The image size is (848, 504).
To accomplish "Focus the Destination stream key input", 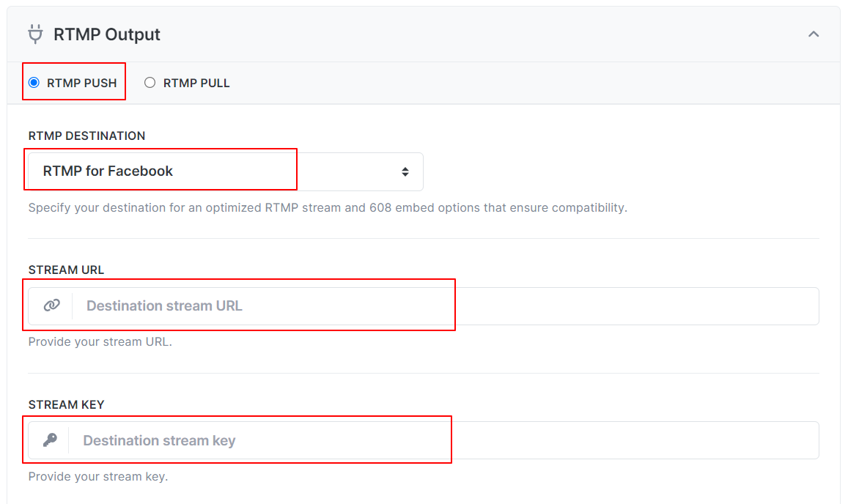I will pos(443,440).
